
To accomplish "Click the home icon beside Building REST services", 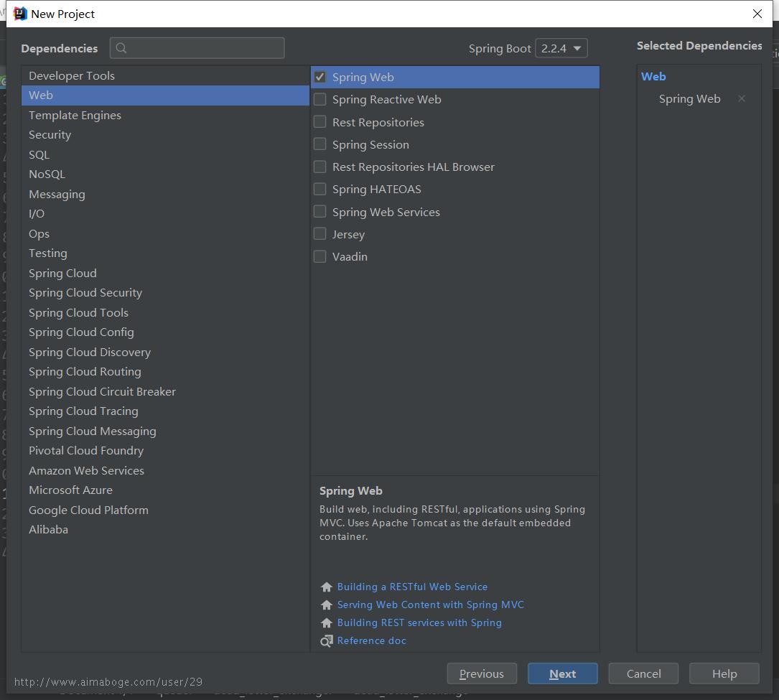I will click(327, 623).
